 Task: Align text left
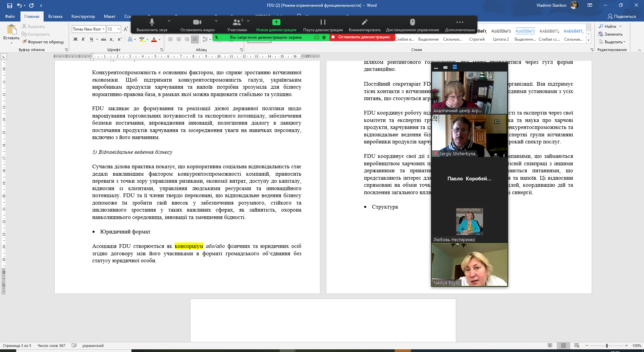(x=170, y=39)
